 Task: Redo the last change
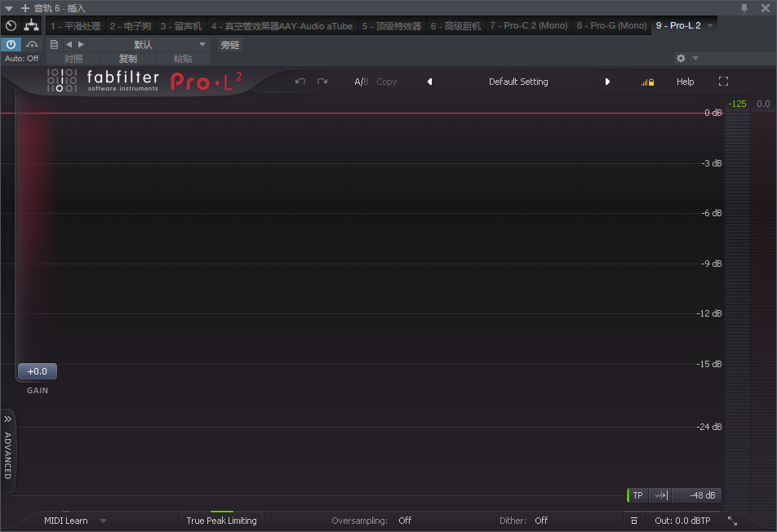(x=322, y=82)
